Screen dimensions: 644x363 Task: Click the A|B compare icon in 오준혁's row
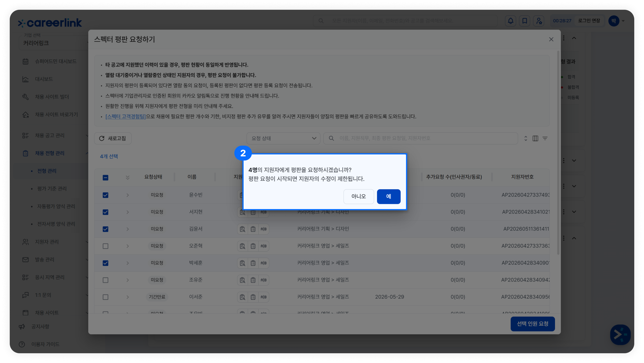(x=264, y=246)
